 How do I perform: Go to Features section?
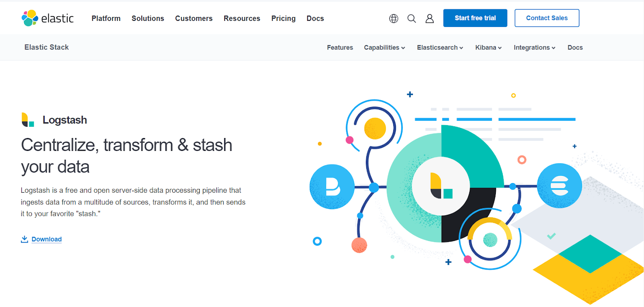[x=340, y=47]
